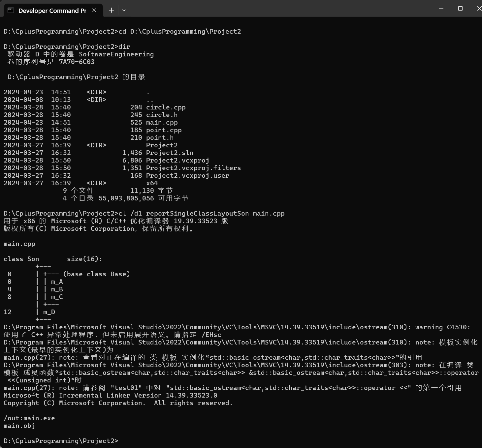
Task: Click the /out:main.exe line
Action: tap(29, 418)
